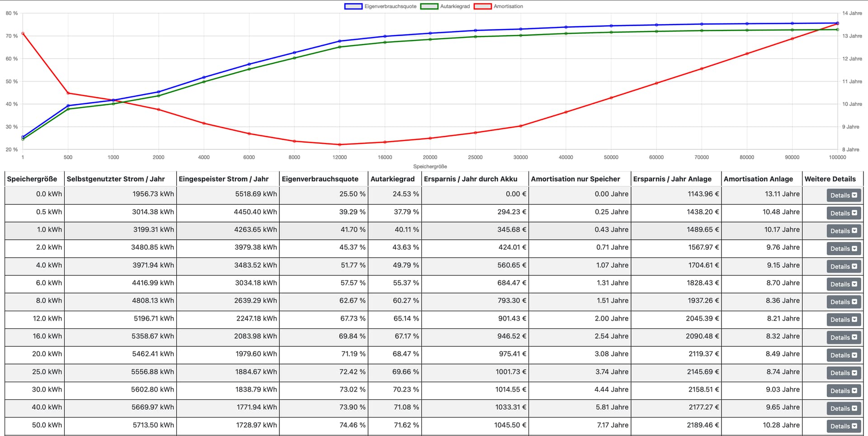
Task: Click Details caret icon for 16.0 kWh row
Action: [854, 337]
